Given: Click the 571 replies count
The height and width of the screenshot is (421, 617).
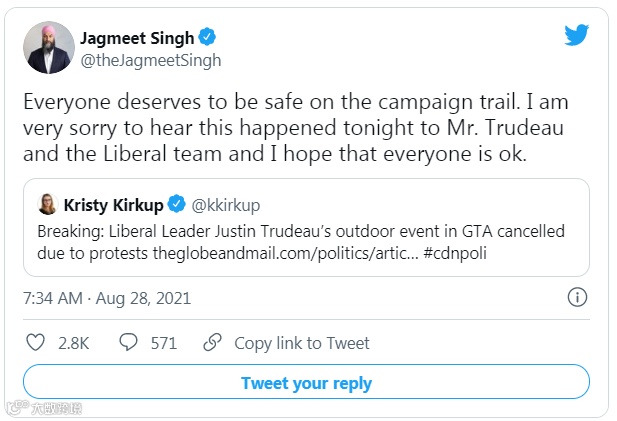Looking at the screenshot, I should (x=163, y=343).
